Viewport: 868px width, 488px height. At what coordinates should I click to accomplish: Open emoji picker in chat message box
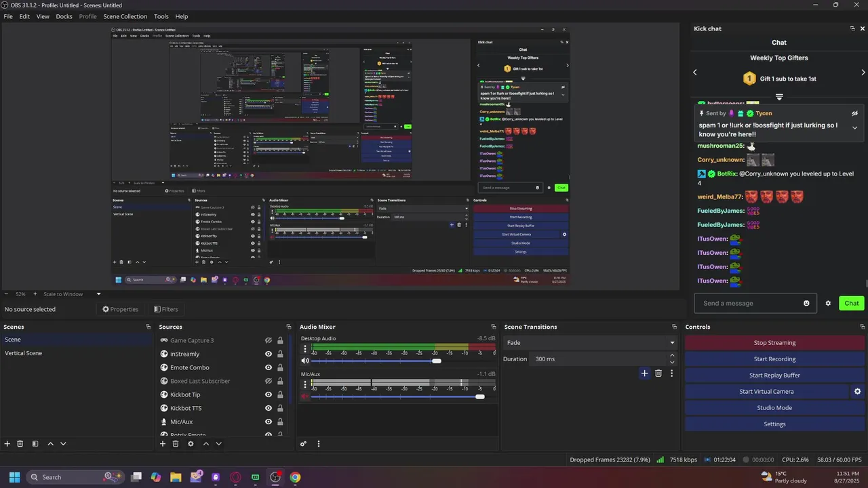pyautogui.click(x=806, y=304)
